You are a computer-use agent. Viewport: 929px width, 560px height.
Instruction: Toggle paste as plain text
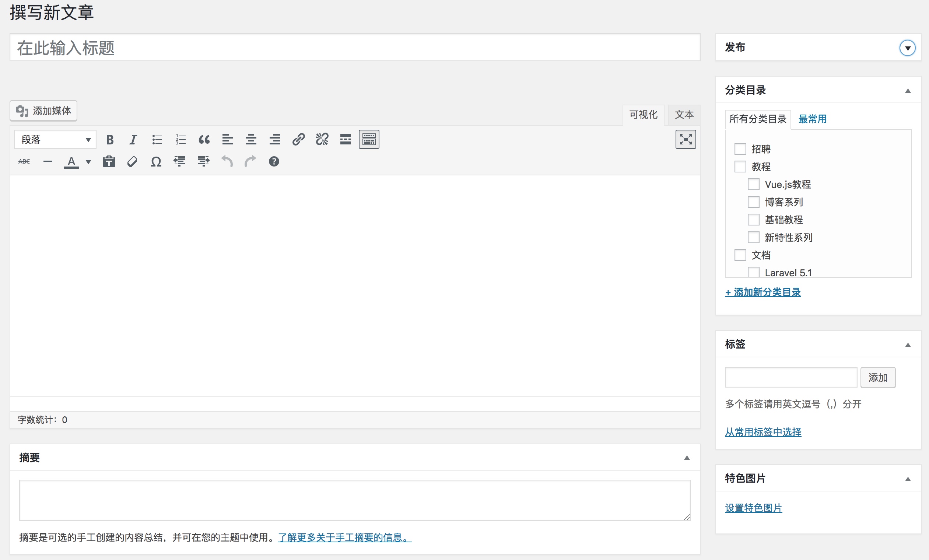[109, 161]
